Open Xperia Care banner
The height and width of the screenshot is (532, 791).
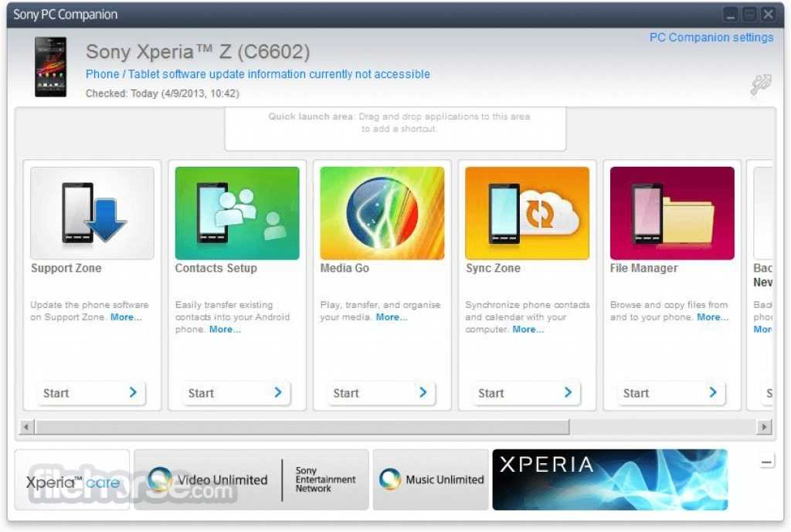pos(73,481)
